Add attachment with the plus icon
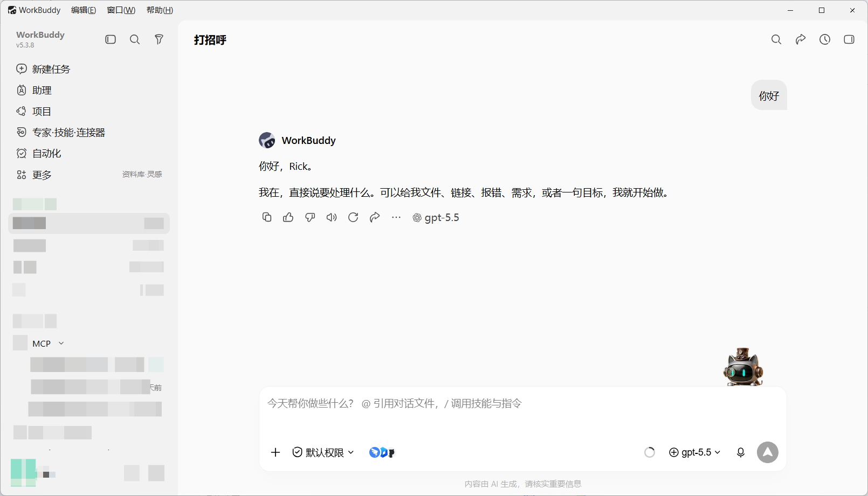 coord(275,452)
